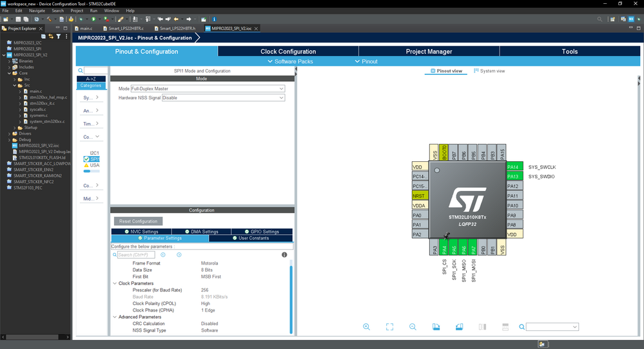Select the I2C1 peripheral
The image size is (644, 349).
[x=95, y=153]
